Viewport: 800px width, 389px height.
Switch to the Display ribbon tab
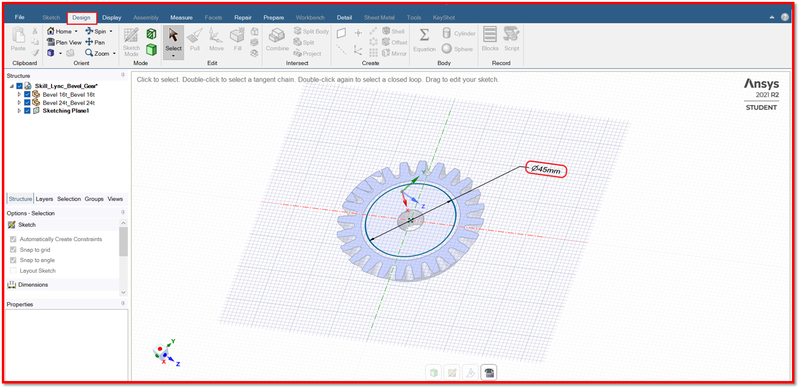[112, 17]
